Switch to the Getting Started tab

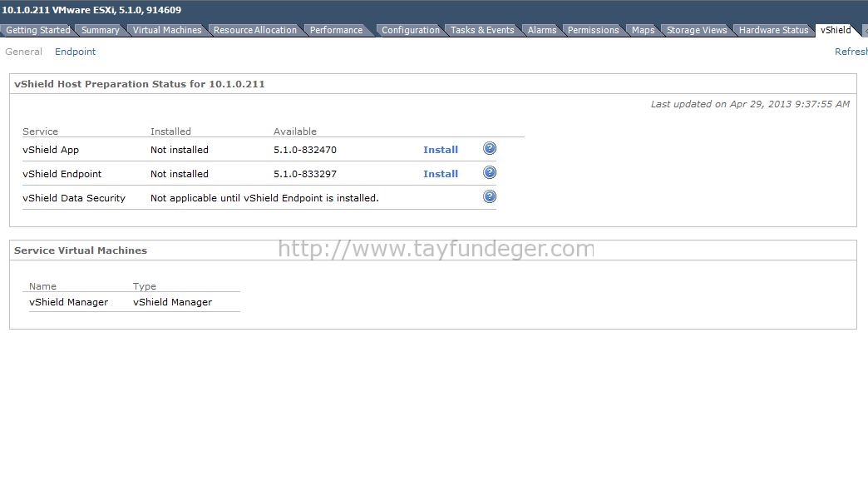[x=37, y=30]
